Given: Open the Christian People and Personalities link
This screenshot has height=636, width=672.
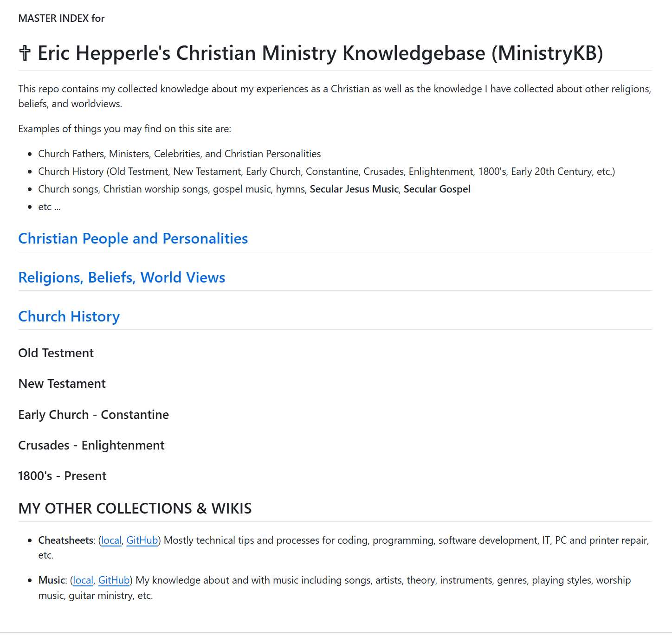Looking at the screenshot, I should point(133,238).
